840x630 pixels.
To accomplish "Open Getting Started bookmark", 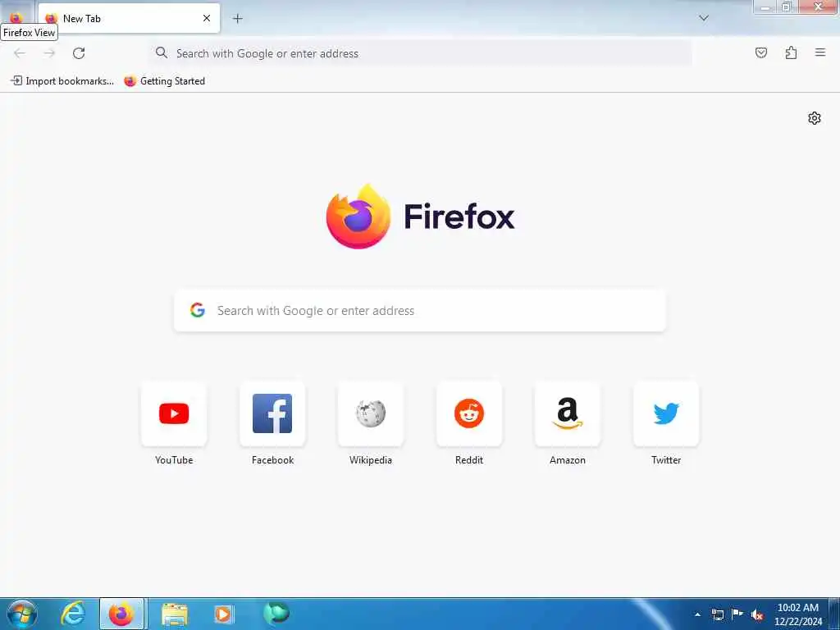I will point(164,81).
